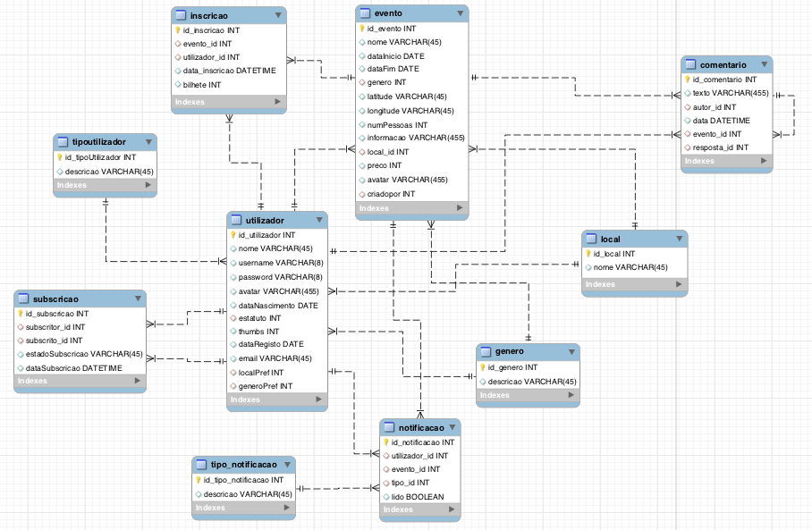Select the username column in utilizador table
This screenshot has height=530, width=812.
tap(280, 263)
